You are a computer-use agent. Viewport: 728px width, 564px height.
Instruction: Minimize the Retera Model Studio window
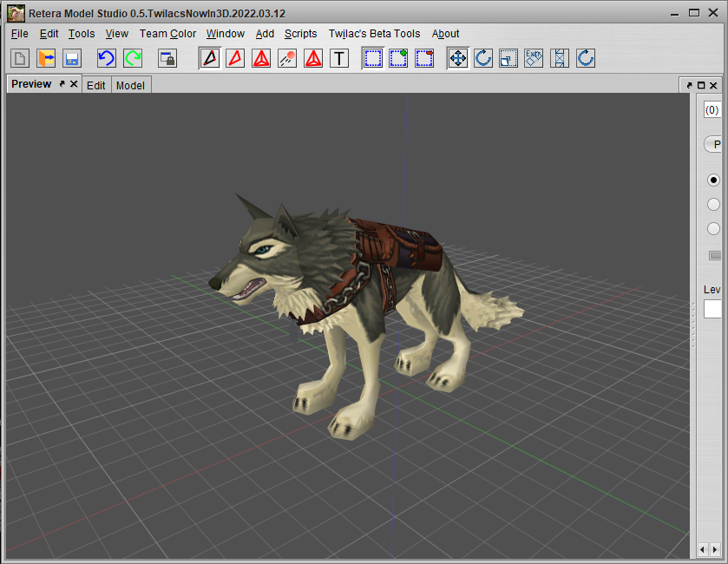click(x=674, y=13)
